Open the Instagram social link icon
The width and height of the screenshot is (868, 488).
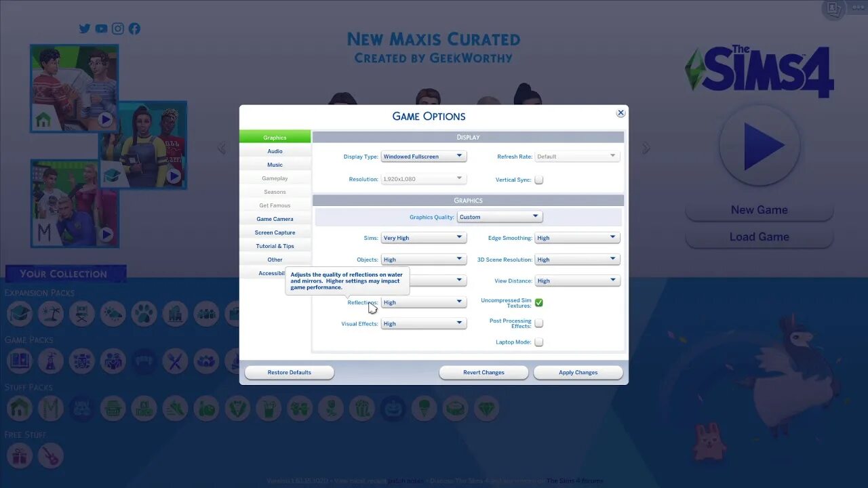[118, 28]
